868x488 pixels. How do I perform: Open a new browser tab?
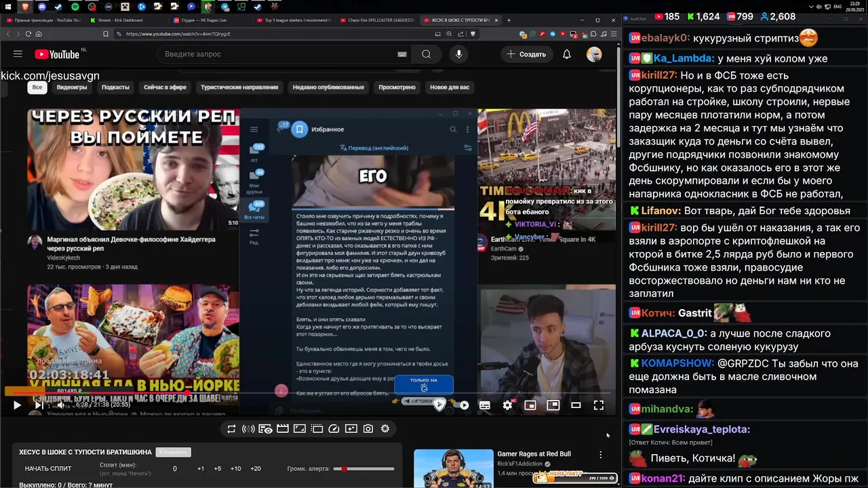pos(507,20)
